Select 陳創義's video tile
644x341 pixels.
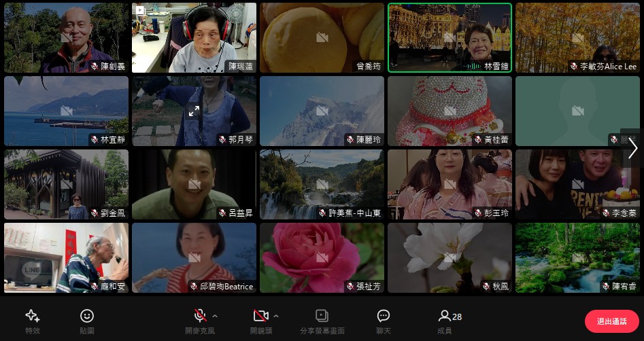(66, 37)
